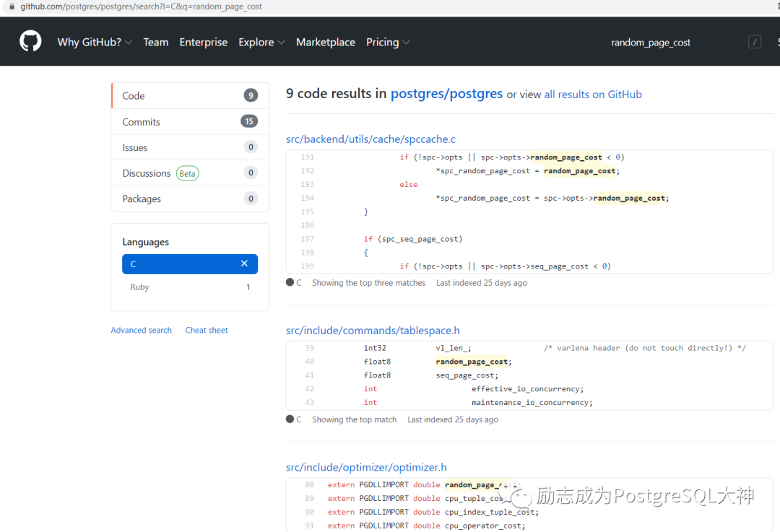Expand the Why GitHub? dropdown

95,43
